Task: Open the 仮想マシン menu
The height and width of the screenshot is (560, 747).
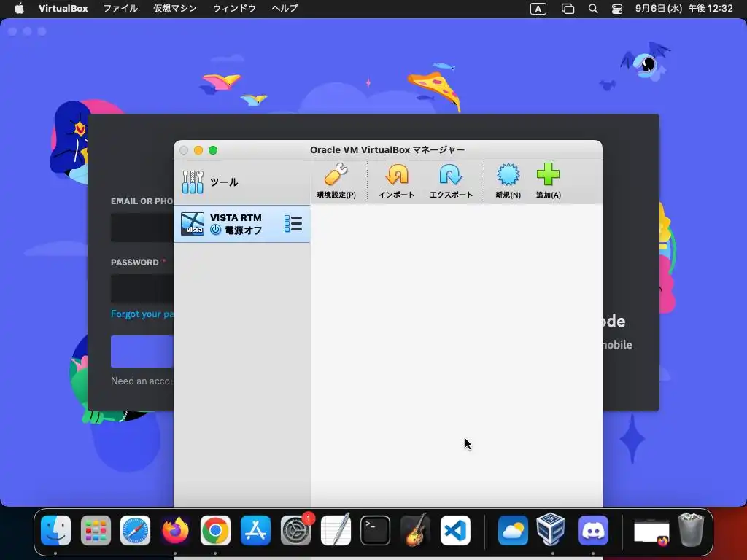Action: [175, 8]
